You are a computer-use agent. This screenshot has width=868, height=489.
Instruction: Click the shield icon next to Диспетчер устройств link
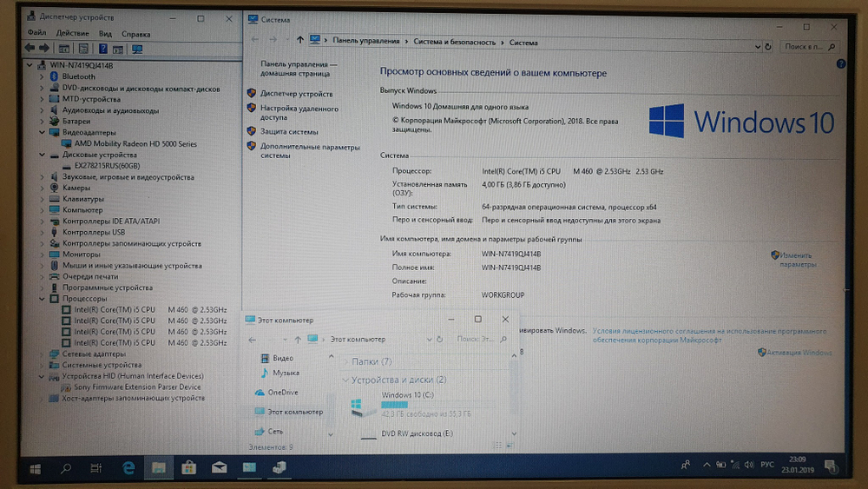(x=252, y=93)
